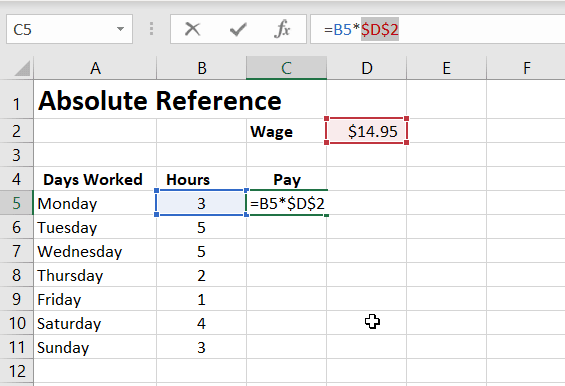Select row 7 header
Viewport: 565px width, 386px height.
coord(17,251)
